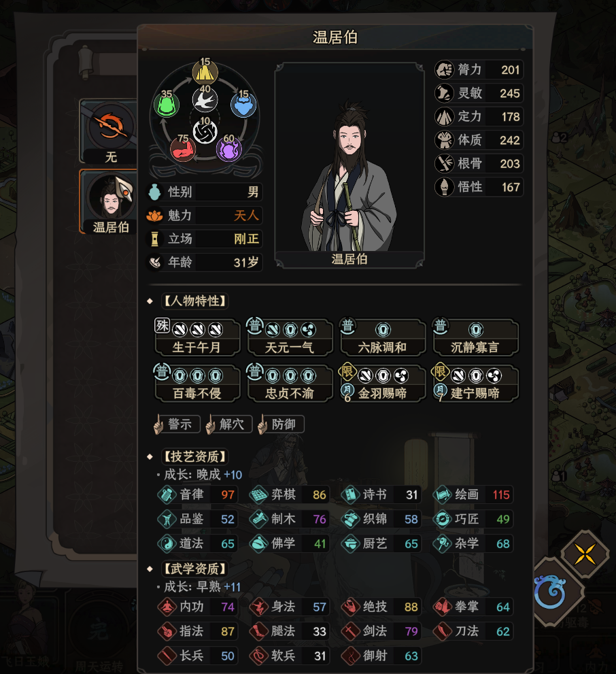Select the red fist element icon
The image size is (616, 674).
pyautogui.click(x=183, y=149)
